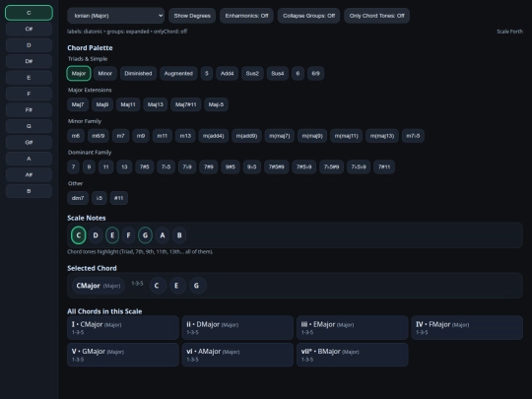
Task: Toggle Collapse Groups: Off
Action: point(308,16)
